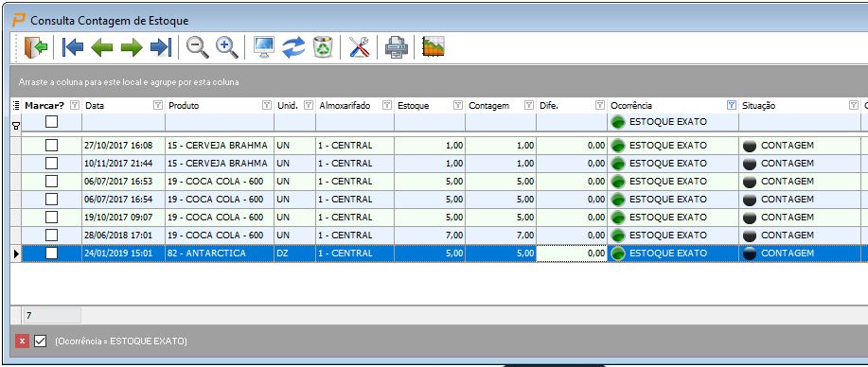Disable the Ocorrência = ESTOQUE EXATO filter checkbox
Screen dimensions: 868x367
(40, 341)
